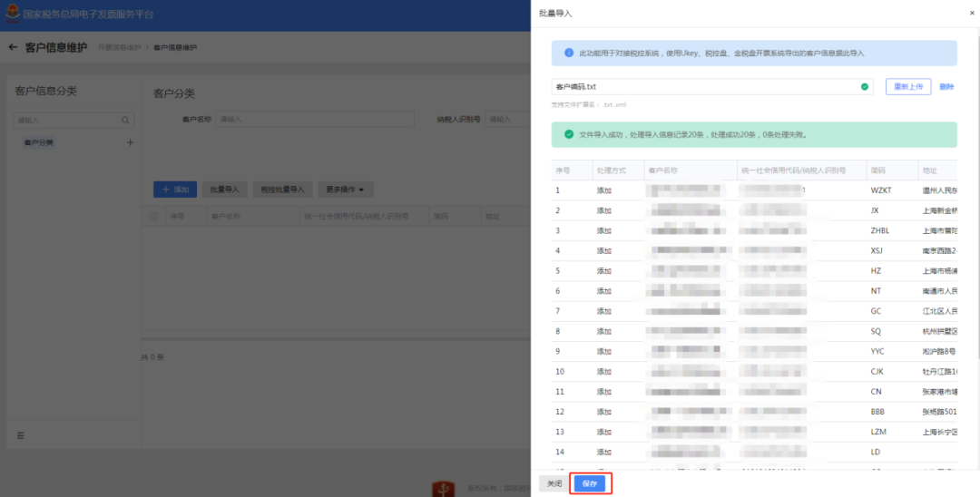Click the 保存 button
Image resolution: width=980 pixels, height=497 pixels.
590,484
